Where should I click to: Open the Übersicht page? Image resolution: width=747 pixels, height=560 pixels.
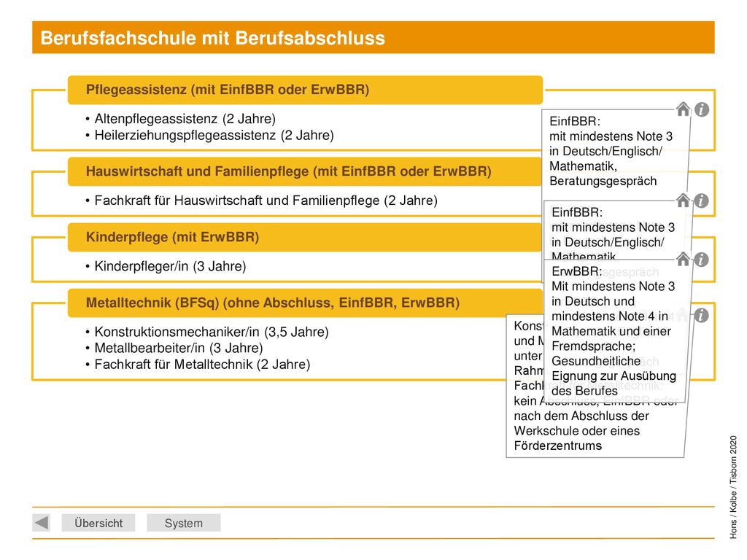point(98,523)
